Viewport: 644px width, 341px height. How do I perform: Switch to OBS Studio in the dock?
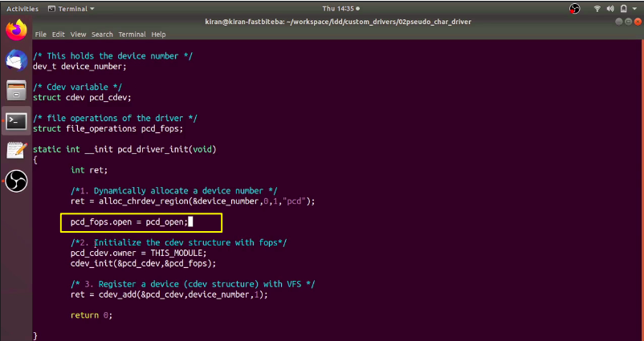coord(16,181)
